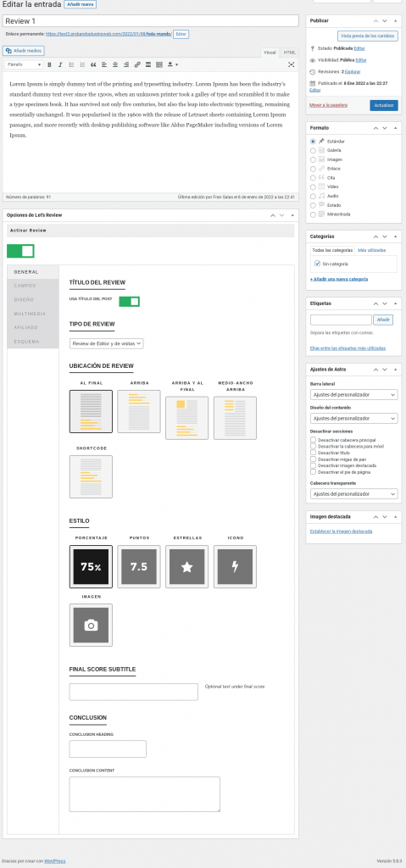
Task: Toggle the toolbar kitchen sink icon
Action: [159, 64]
